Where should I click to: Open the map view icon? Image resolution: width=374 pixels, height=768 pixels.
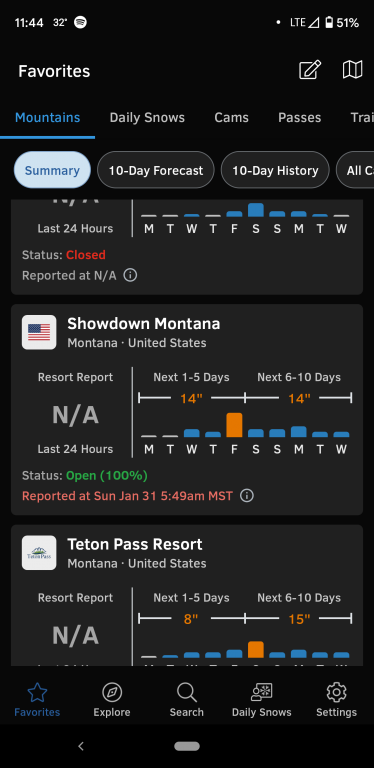352,70
